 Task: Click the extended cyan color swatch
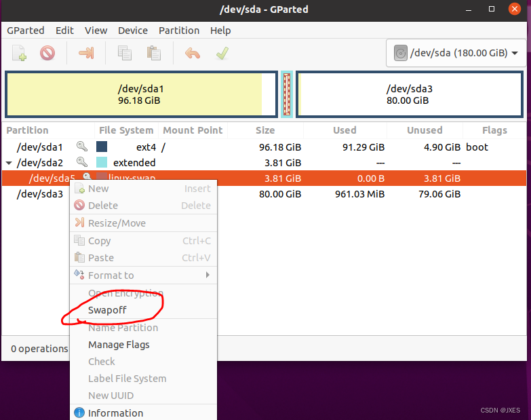pyautogui.click(x=102, y=162)
